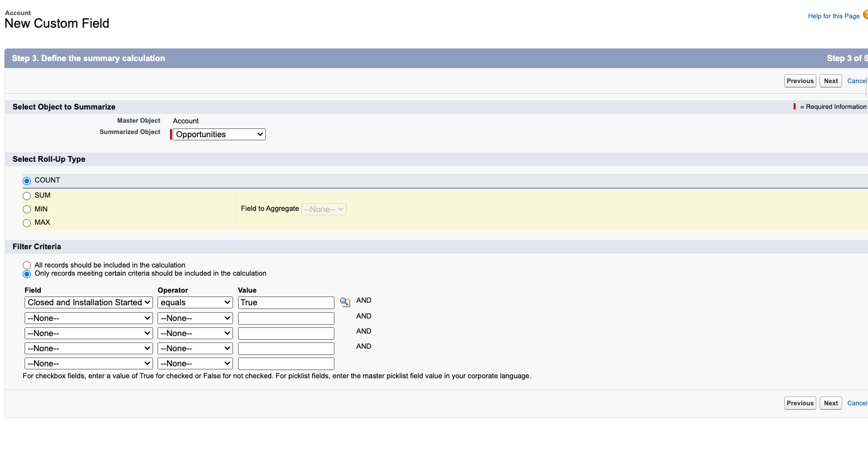Click the third row Value field
The width and height of the screenshot is (868, 467).
coord(286,334)
